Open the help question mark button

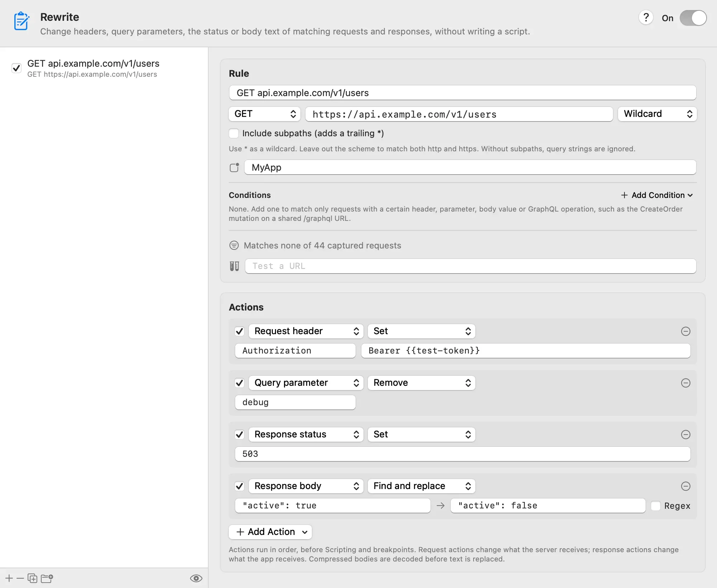pos(646,18)
